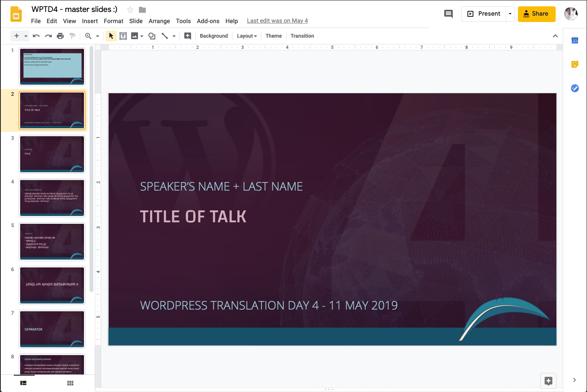Open the Last edit was on May 4 link
The width and height of the screenshot is (587, 392).
pos(277,21)
